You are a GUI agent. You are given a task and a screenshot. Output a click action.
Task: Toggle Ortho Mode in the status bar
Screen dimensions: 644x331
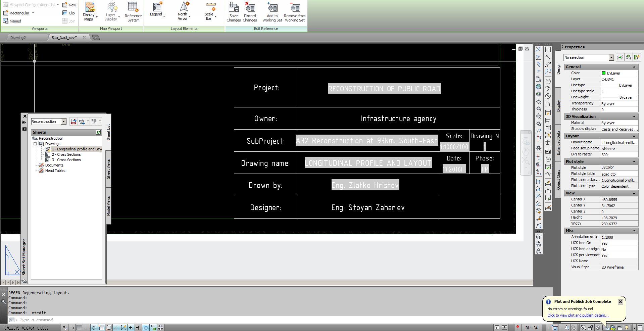(87, 328)
